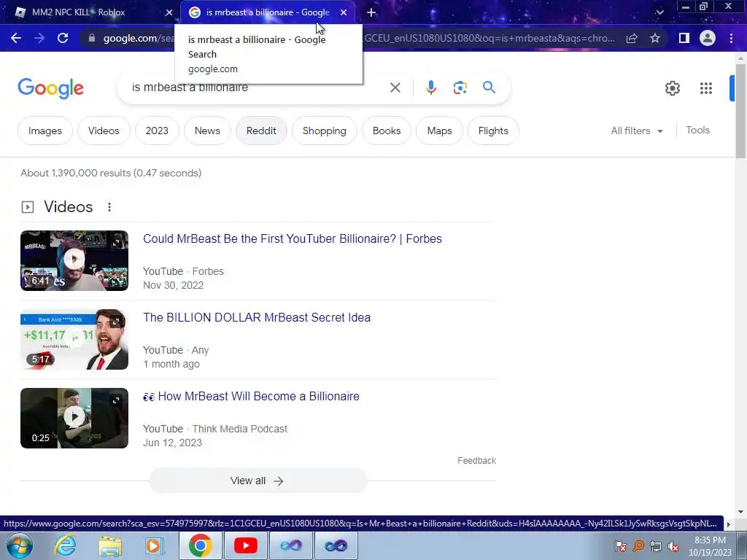Open Videos section three-dot options
The image size is (747, 560).
[109, 207]
